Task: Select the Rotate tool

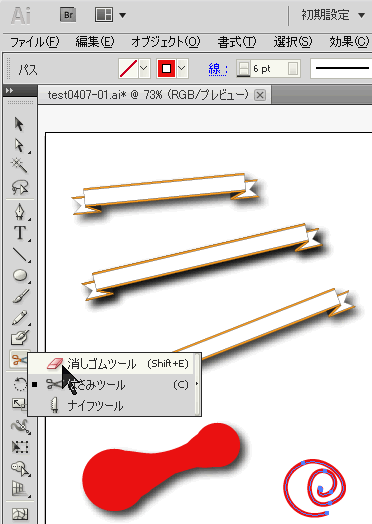Action: 20,384
